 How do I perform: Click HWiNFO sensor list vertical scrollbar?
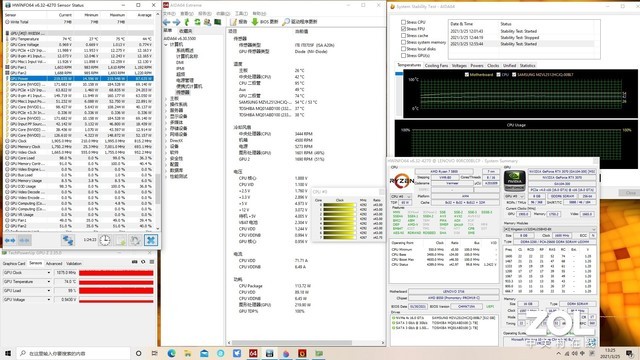(x=158, y=122)
